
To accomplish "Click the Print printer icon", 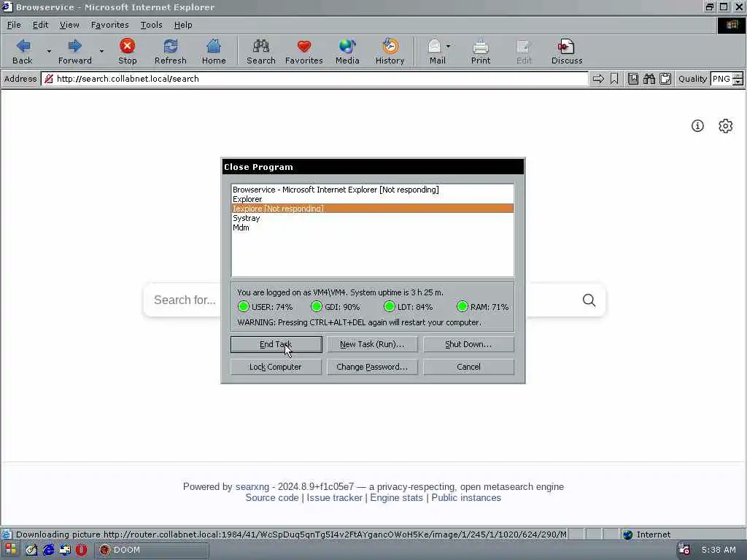I will tap(480, 47).
